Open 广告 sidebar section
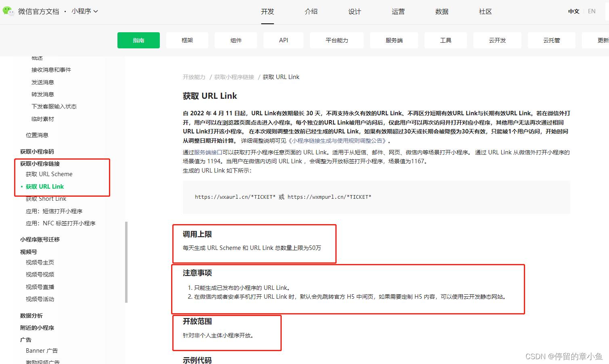The image size is (609, 364). coord(26,340)
